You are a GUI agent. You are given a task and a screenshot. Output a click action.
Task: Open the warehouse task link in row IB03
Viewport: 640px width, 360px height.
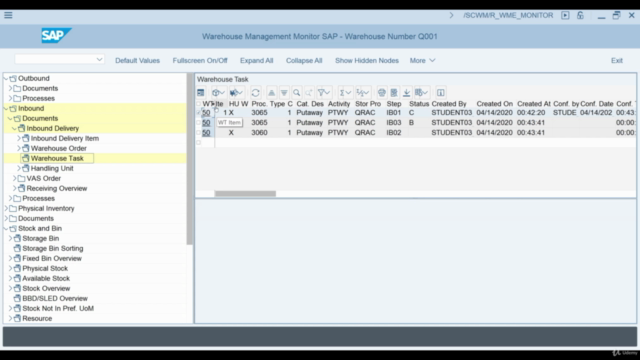(206, 122)
